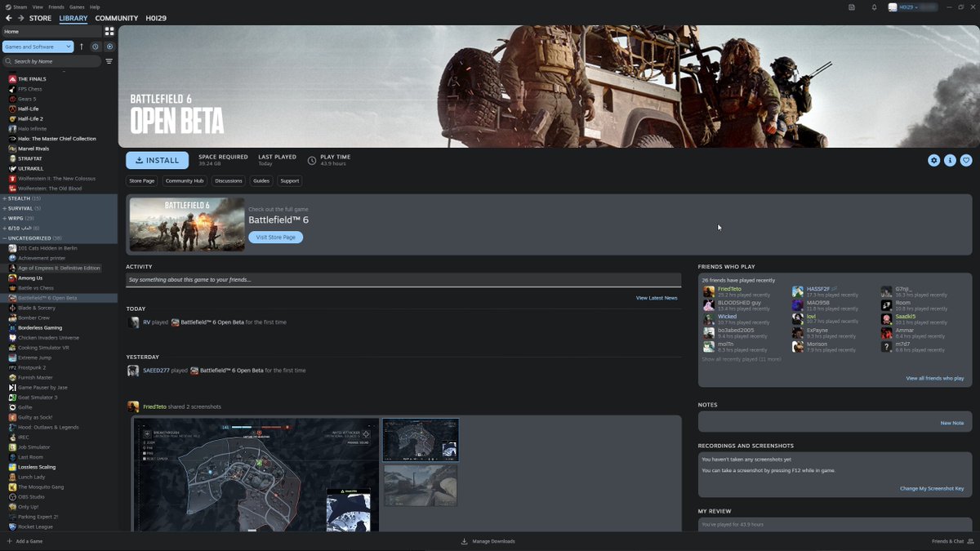Click the INSTALL button
Viewport: 980px width, 551px height.
(x=157, y=161)
